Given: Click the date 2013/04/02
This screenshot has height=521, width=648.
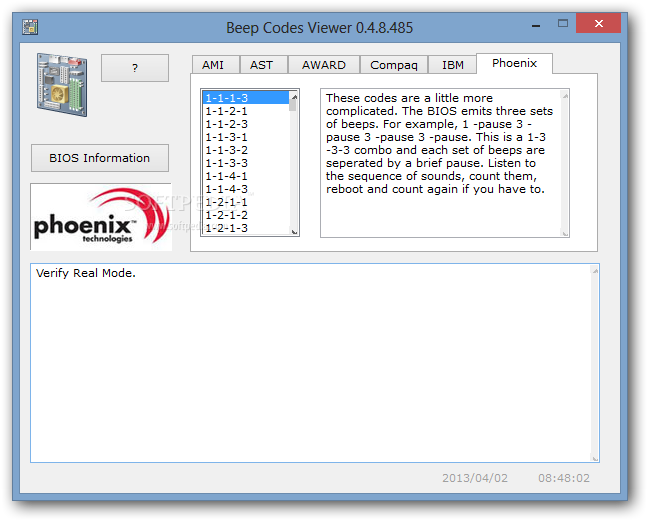Looking at the screenshot, I should click(x=475, y=478).
